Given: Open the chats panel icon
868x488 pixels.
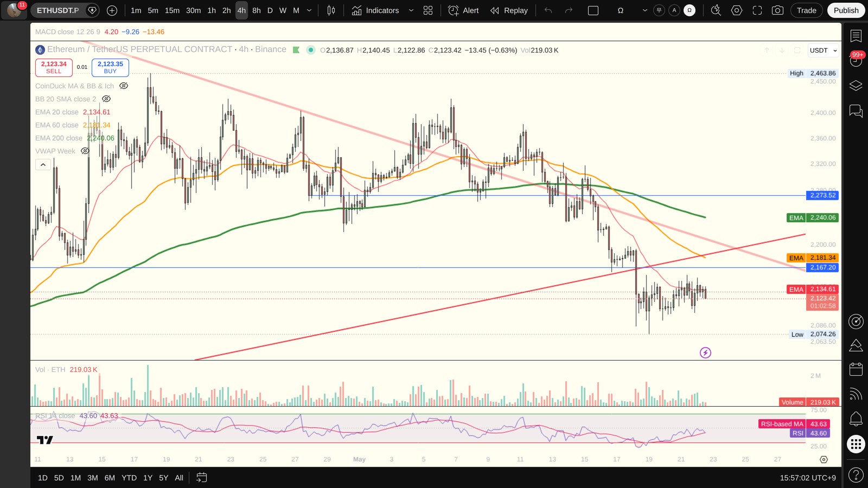Looking at the screenshot, I should (856, 111).
